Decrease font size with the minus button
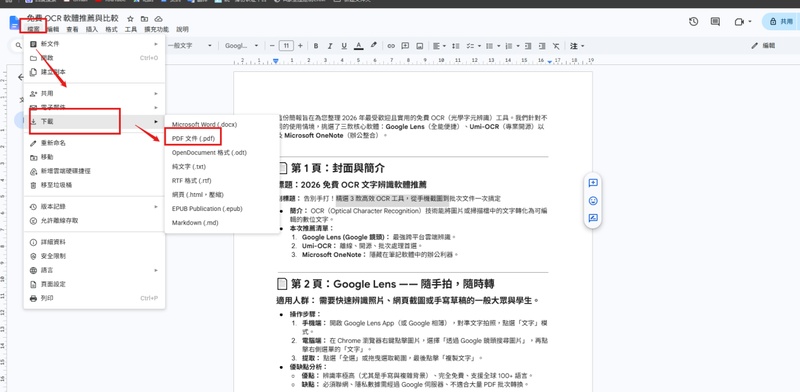 (272, 46)
